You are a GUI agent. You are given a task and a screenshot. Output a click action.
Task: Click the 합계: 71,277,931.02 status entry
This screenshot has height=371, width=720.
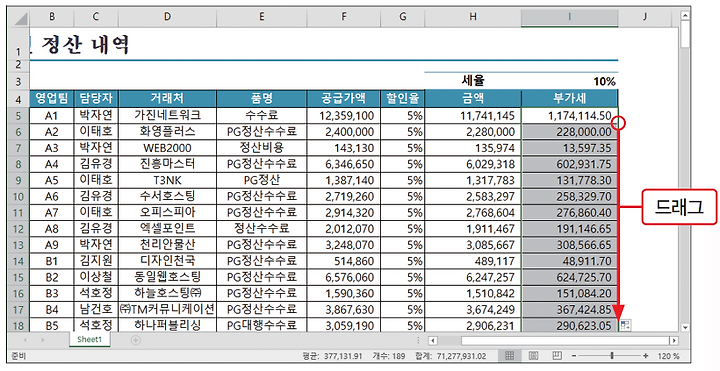click(x=450, y=356)
